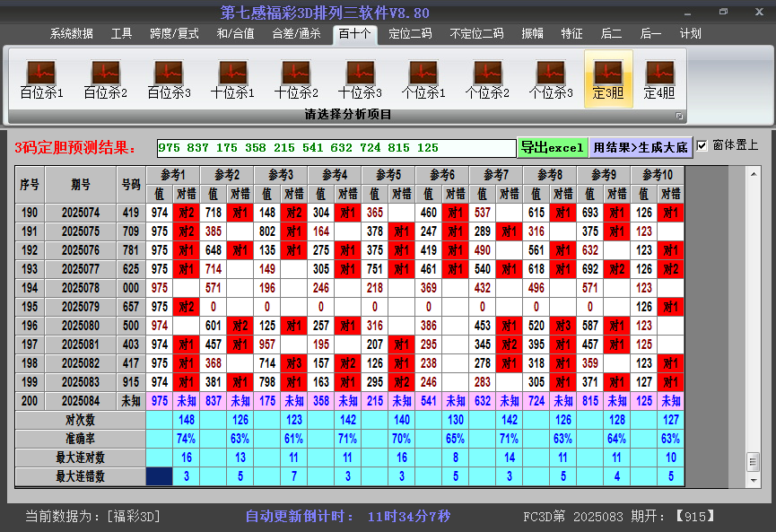Click the 未知 号码 cell in row 200
776x532 pixels.
coord(131,401)
